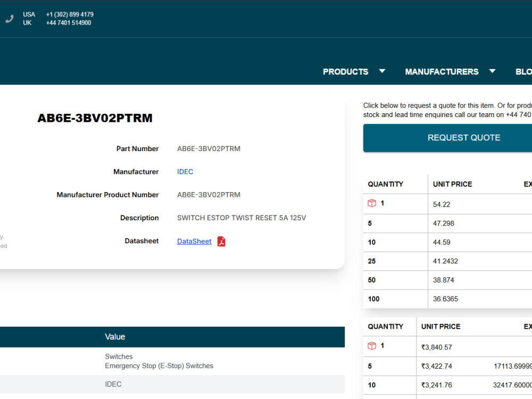Open the MANUFACTURERS menu
Screen dimensions: 532x399
442,72
